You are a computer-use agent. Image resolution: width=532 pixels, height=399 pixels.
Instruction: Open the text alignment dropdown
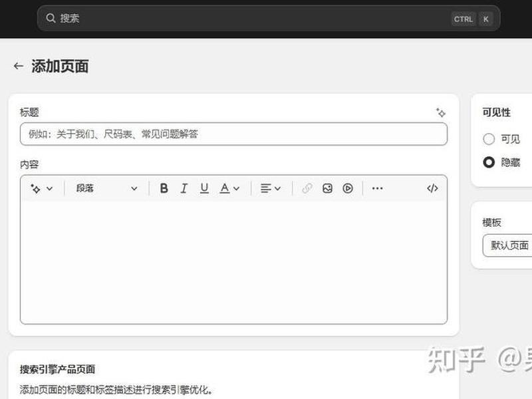(271, 188)
